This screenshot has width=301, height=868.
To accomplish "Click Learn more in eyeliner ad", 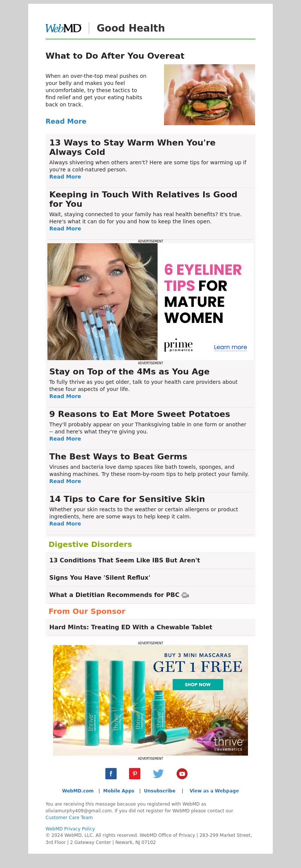I will click(230, 347).
